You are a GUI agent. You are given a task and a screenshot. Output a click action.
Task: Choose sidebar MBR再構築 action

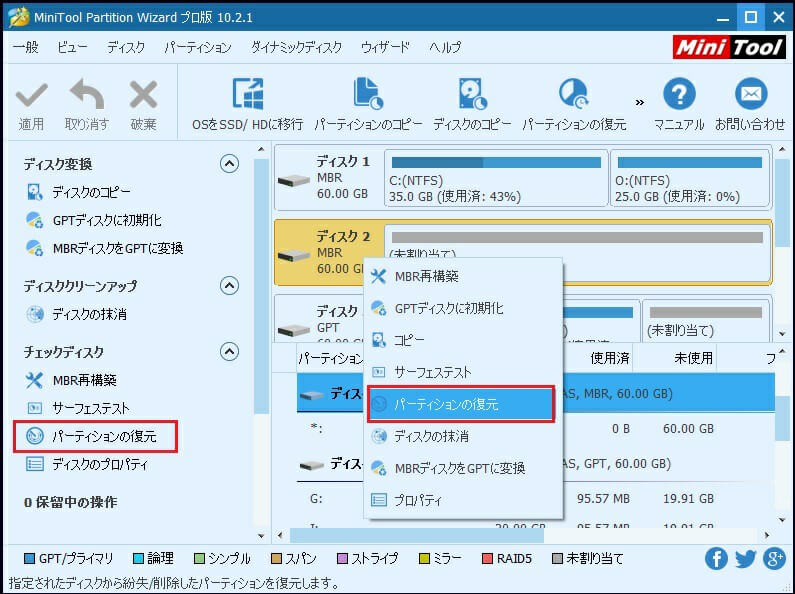[x=71, y=380]
